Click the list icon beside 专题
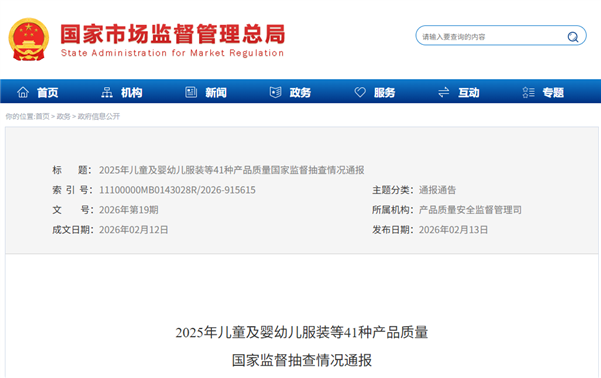601x378 pixels. tap(529, 92)
